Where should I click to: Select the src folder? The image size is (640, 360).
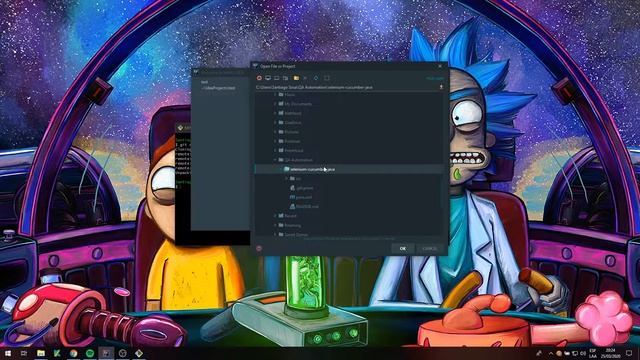click(299, 179)
